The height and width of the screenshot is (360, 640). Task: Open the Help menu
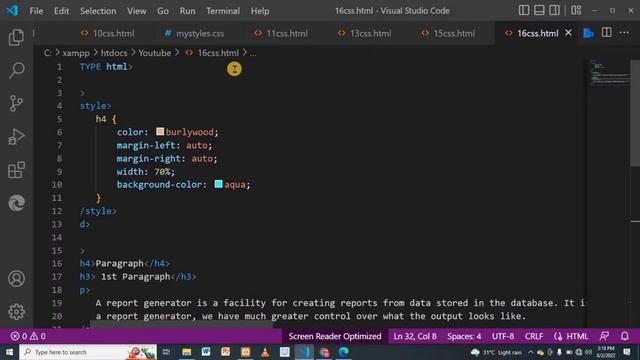[x=260, y=11]
